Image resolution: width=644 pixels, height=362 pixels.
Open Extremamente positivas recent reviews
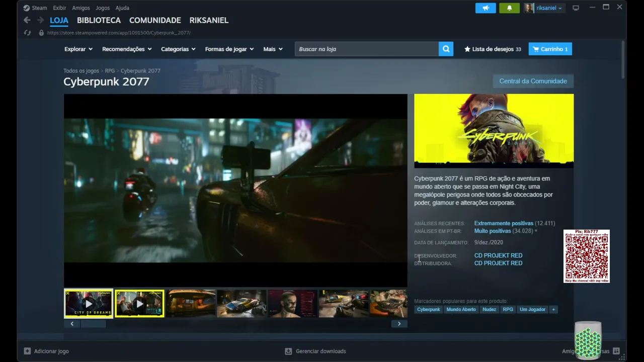(x=504, y=223)
